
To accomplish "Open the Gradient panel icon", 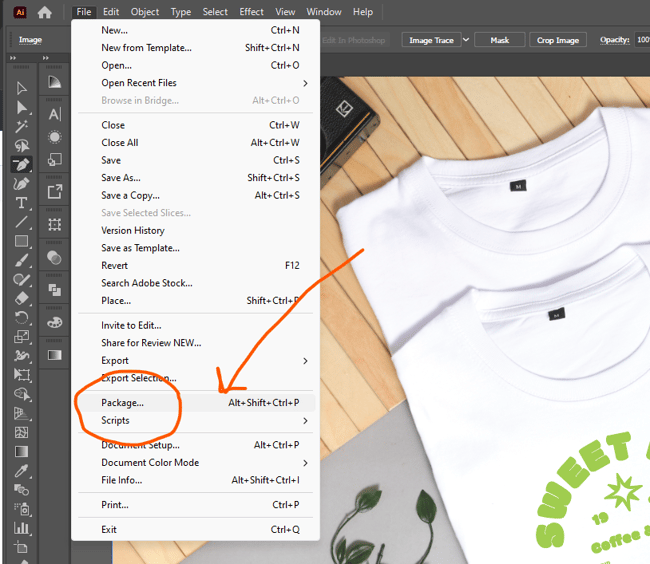I will pos(54,355).
